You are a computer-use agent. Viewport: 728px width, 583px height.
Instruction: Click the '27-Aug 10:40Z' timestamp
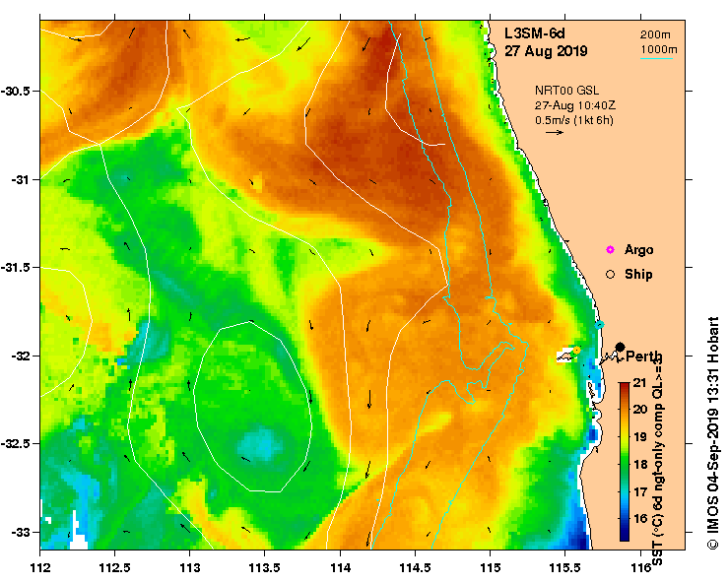click(574, 105)
